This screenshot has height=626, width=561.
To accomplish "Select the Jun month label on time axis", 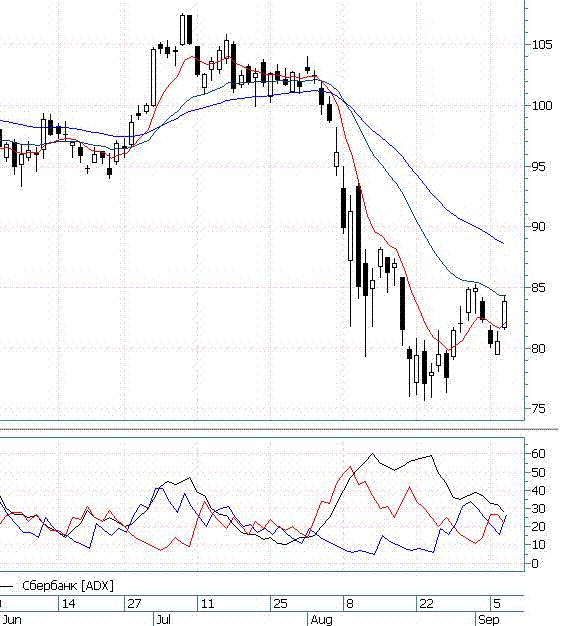I will click(12, 620).
